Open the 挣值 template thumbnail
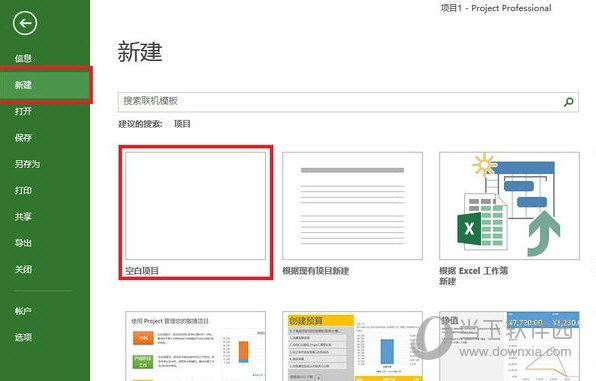This screenshot has height=381, width=596. coord(509,346)
